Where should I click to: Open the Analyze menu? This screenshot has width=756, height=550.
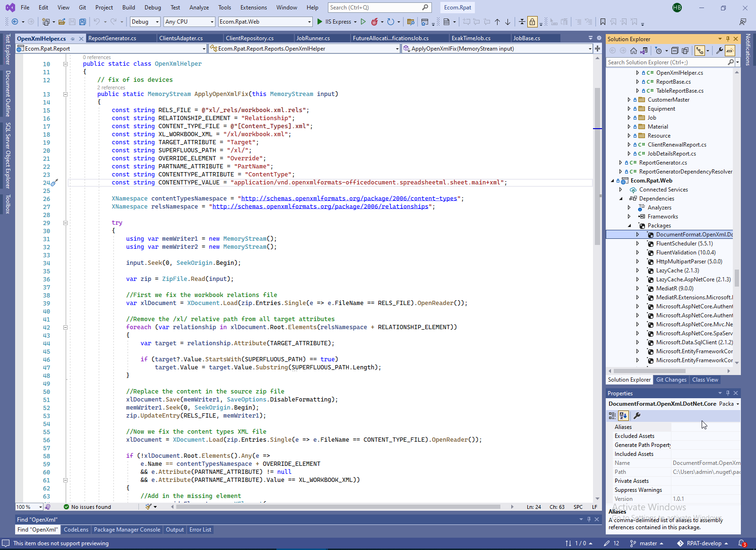[x=199, y=8]
